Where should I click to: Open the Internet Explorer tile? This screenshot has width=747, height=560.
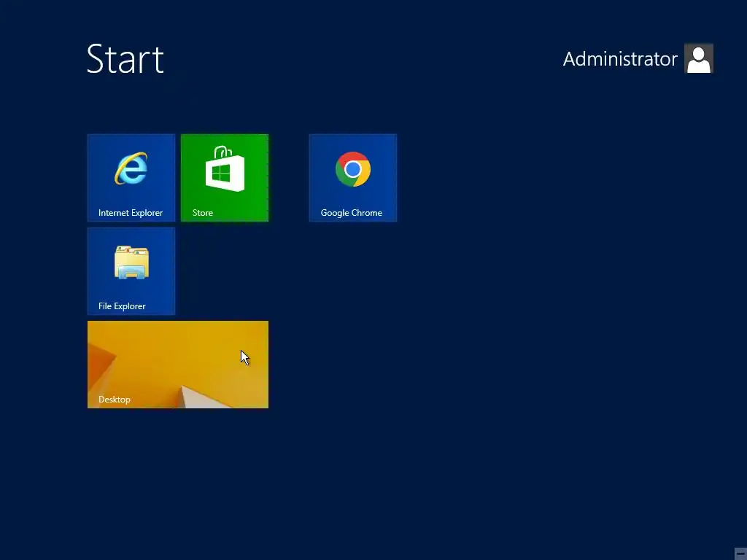tap(131, 178)
